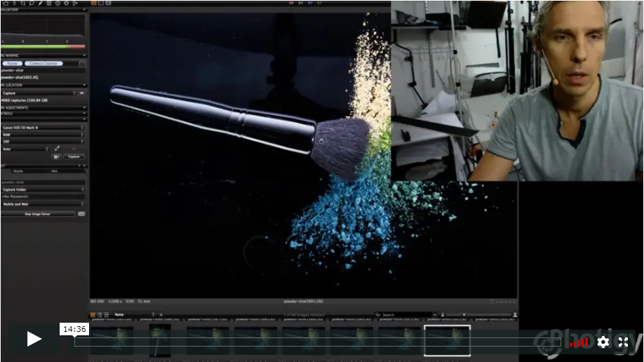
Task: Open the output gear tool tab
Action: (66, 4)
